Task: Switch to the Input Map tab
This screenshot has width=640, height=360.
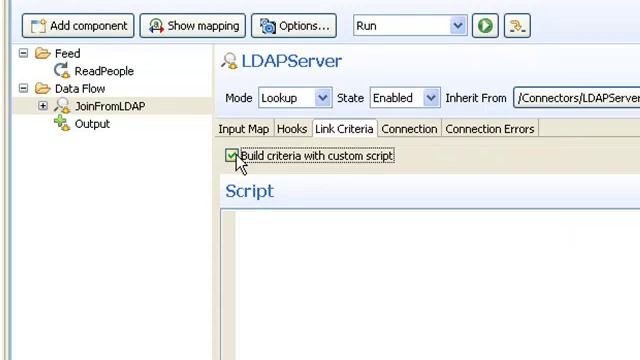Action: [x=244, y=129]
